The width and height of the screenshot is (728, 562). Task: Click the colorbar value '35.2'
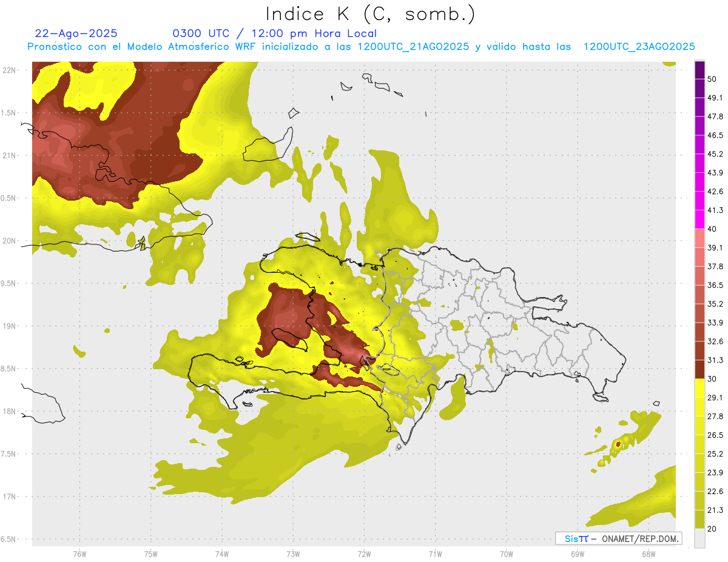tap(716, 304)
